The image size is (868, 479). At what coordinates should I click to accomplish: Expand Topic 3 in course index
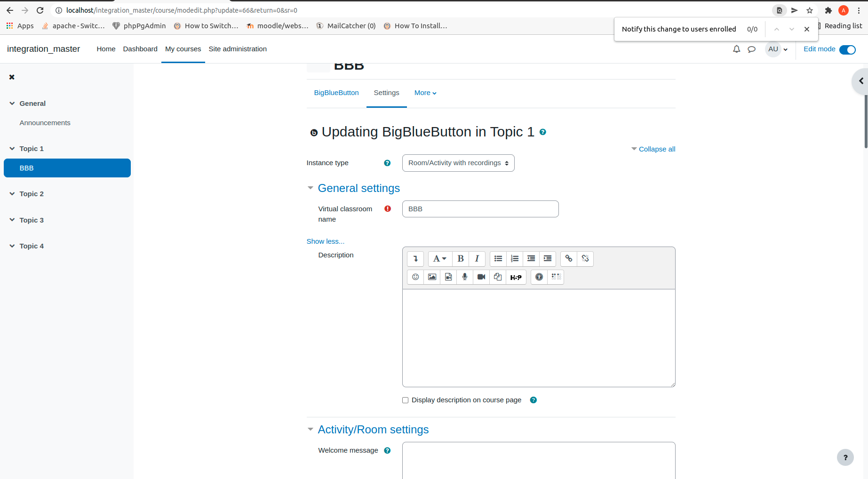pos(12,220)
